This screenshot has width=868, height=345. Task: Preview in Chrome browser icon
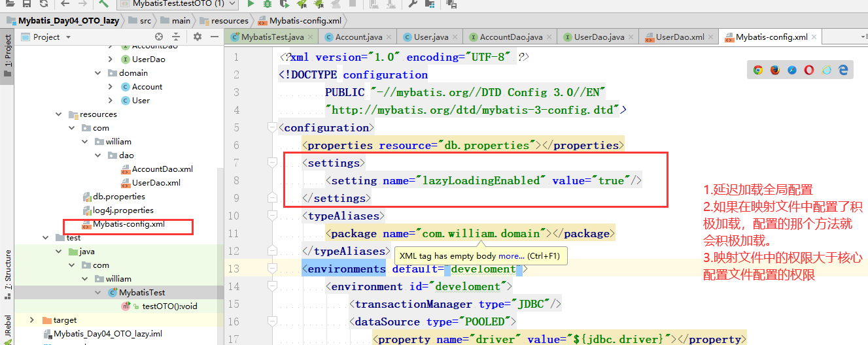pos(758,70)
